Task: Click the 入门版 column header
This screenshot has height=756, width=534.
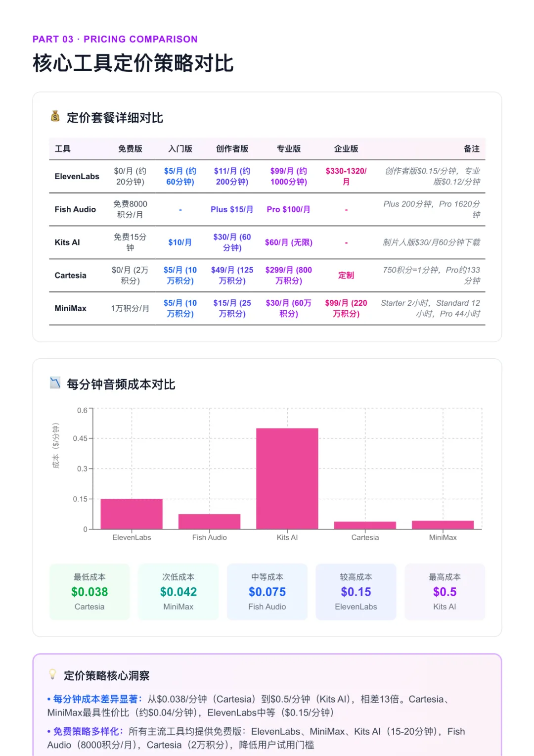Action: pyautogui.click(x=180, y=149)
